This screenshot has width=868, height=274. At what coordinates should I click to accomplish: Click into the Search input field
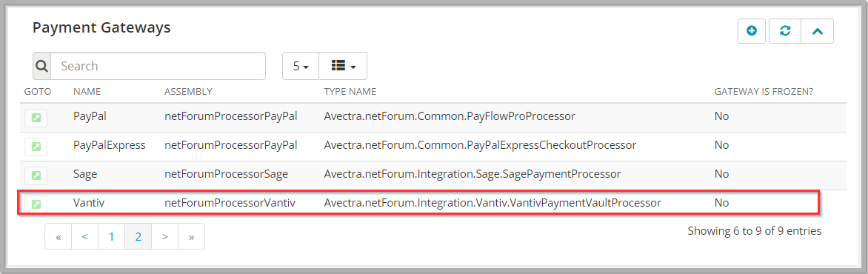pyautogui.click(x=158, y=66)
